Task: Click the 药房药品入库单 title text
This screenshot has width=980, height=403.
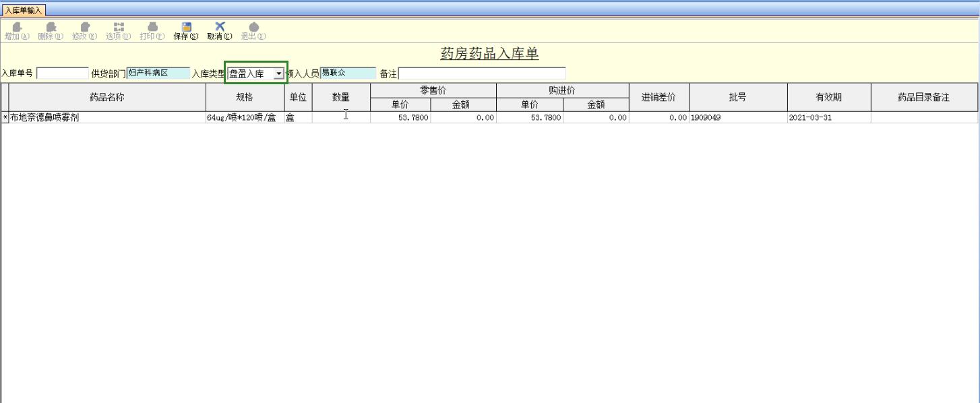Action: click(x=489, y=54)
